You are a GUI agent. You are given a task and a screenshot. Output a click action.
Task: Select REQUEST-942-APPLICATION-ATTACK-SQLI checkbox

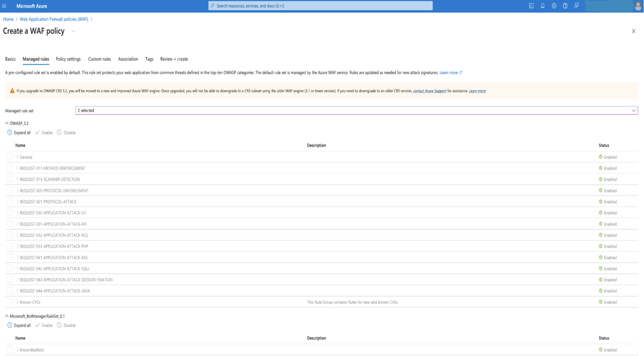click(10, 268)
